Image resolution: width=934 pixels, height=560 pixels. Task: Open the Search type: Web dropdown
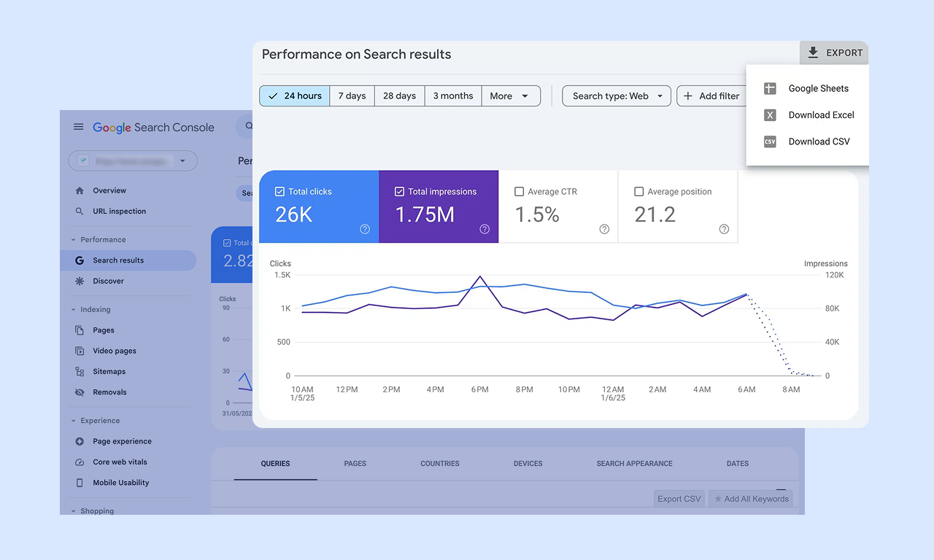pos(617,96)
